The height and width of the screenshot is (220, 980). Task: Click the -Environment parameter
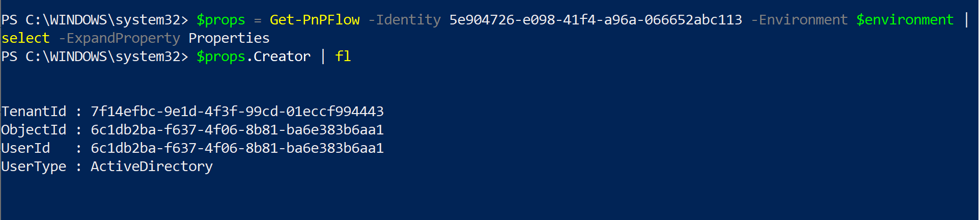coord(799,20)
